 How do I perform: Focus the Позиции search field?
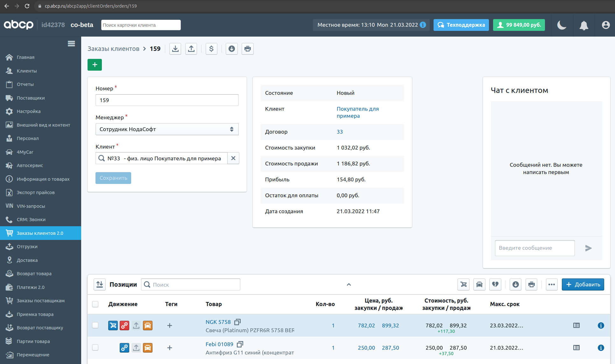[191, 284]
